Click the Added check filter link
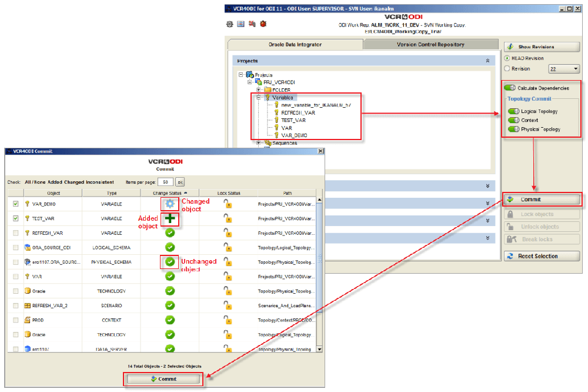 point(55,182)
